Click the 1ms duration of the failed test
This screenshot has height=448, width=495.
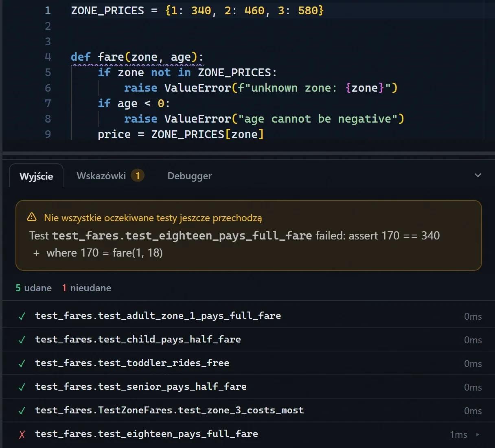pyautogui.click(x=458, y=435)
